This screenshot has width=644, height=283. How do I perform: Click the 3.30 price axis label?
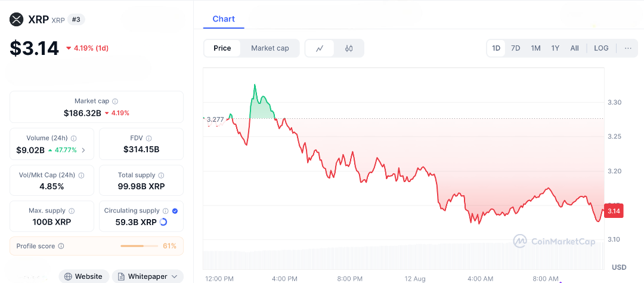pyautogui.click(x=614, y=102)
